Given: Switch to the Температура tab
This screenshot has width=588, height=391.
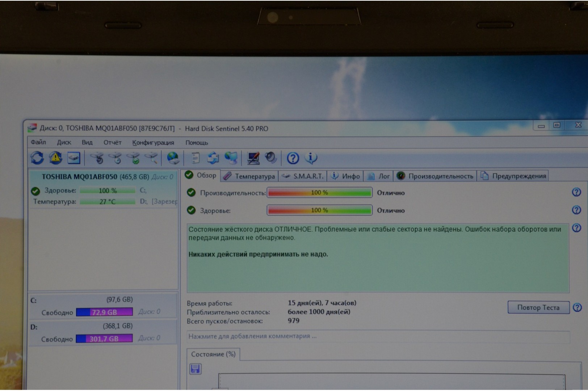Looking at the screenshot, I should click(x=249, y=176).
